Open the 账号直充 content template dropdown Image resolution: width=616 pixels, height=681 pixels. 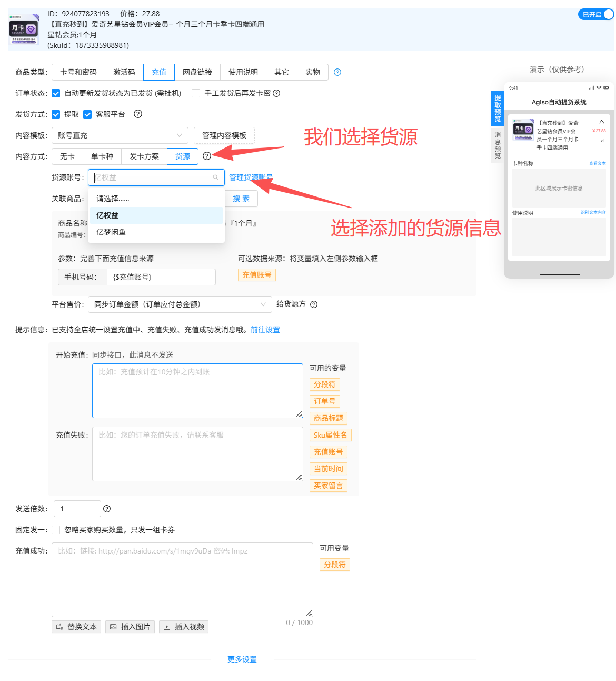point(120,135)
